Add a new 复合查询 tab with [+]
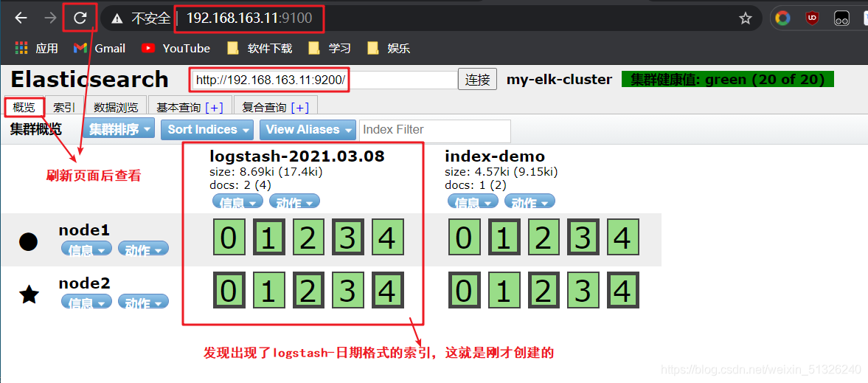The width and height of the screenshot is (868, 383). 300,108
